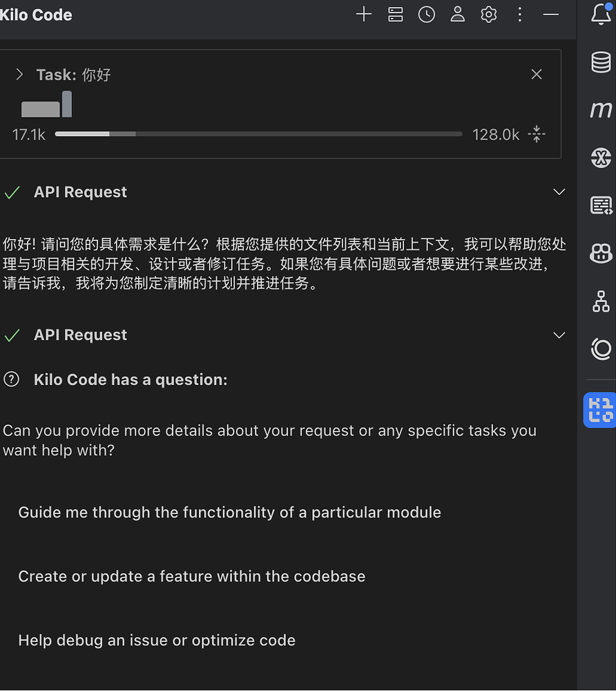Expand the first API Request details
The height and width of the screenshot is (691, 616).
coord(559,191)
